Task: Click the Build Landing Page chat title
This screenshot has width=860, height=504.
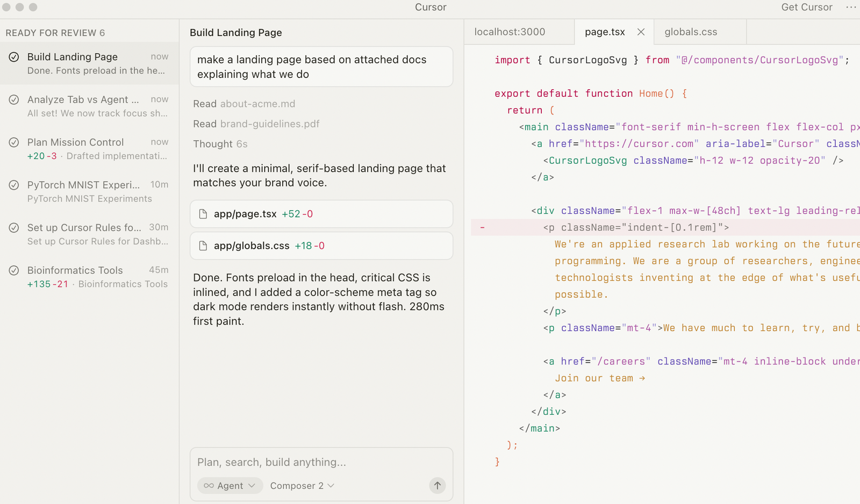Action: click(236, 32)
